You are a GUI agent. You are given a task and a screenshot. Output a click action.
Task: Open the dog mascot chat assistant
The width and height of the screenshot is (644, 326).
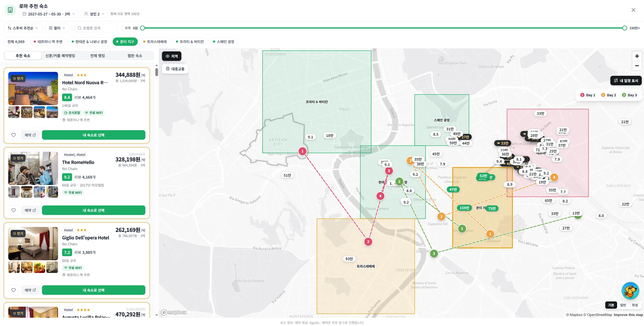(630, 291)
